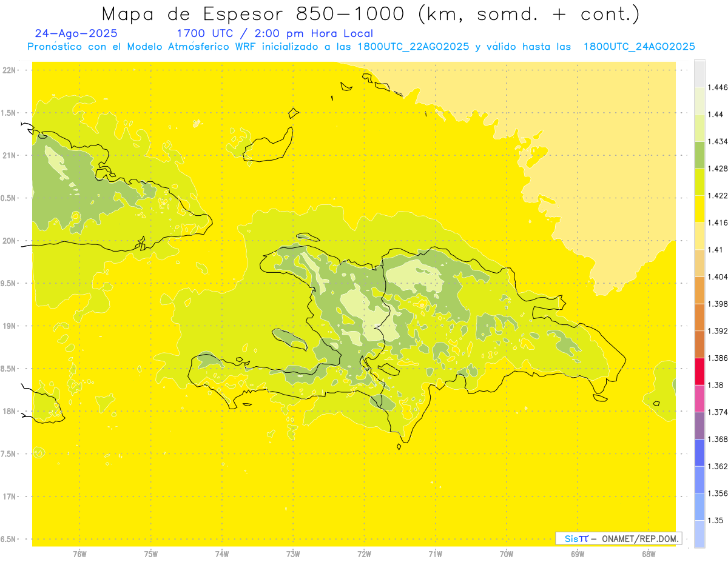Viewport: 728px width, 562px height.
Task: Click the legend value 1.428
Action: pyautogui.click(x=718, y=169)
